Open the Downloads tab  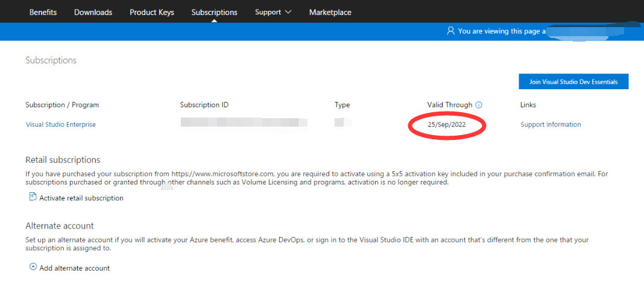click(93, 12)
